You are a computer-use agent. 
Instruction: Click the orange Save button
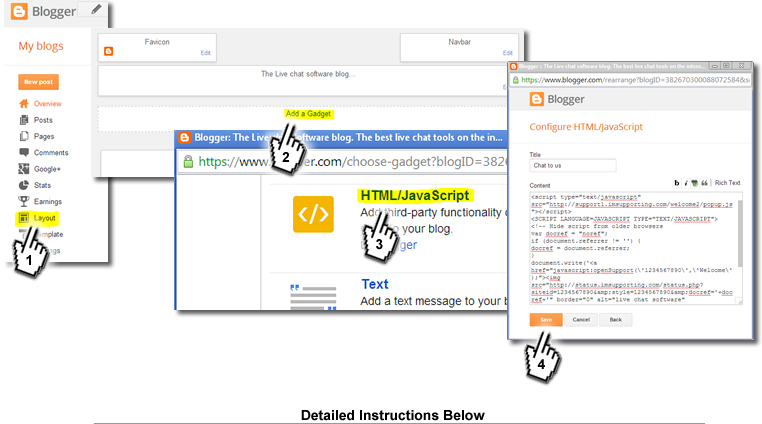(x=546, y=320)
